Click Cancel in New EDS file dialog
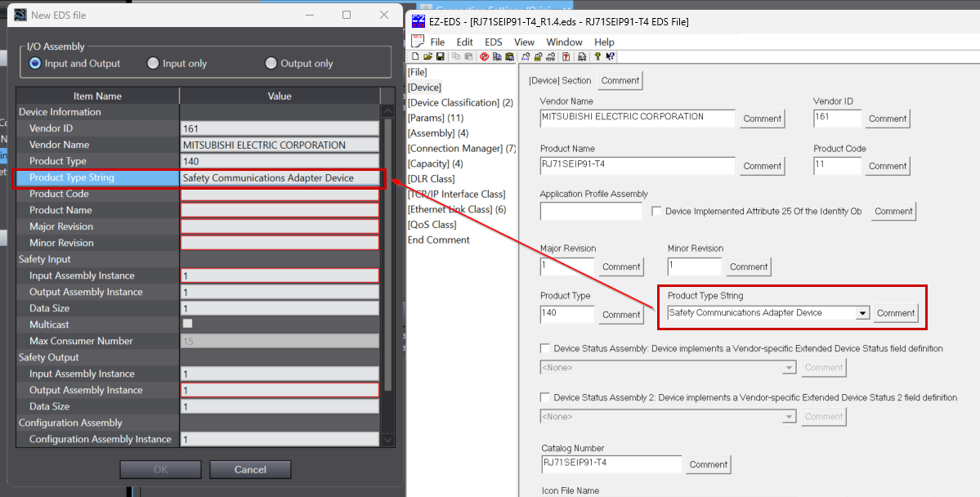The width and height of the screenshot is (980, 497). (250, 469)
